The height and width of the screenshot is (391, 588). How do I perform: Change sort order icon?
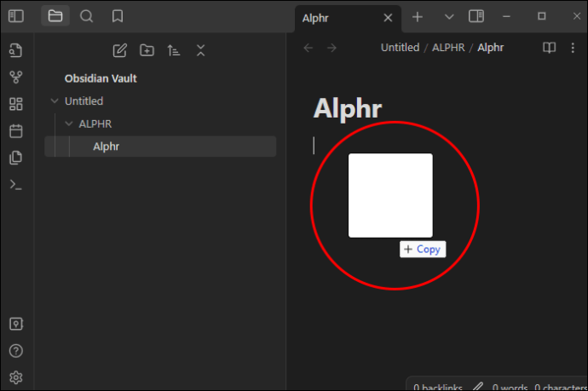[x=174, y=50]
